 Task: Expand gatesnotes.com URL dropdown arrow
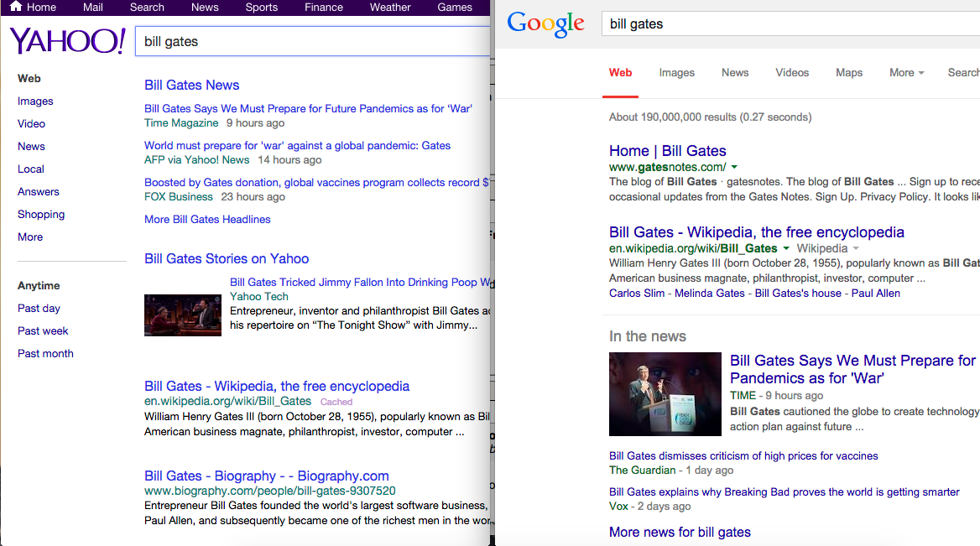[x=734, y=168]
